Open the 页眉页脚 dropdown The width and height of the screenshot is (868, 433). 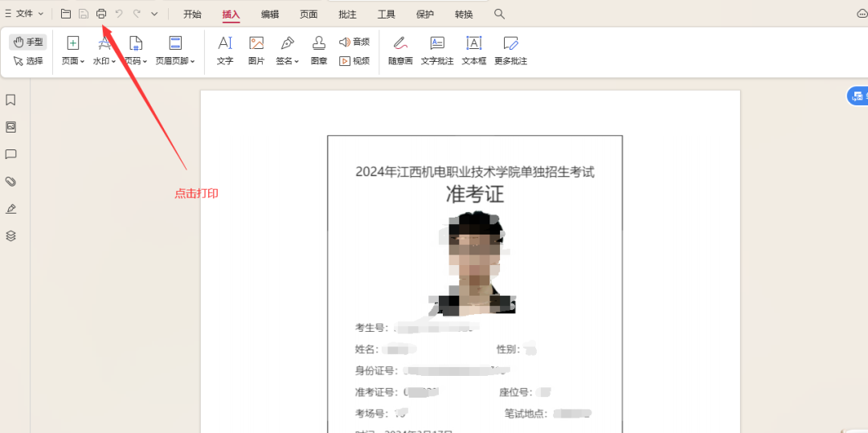pyautogui.click(x=175, y=51)
